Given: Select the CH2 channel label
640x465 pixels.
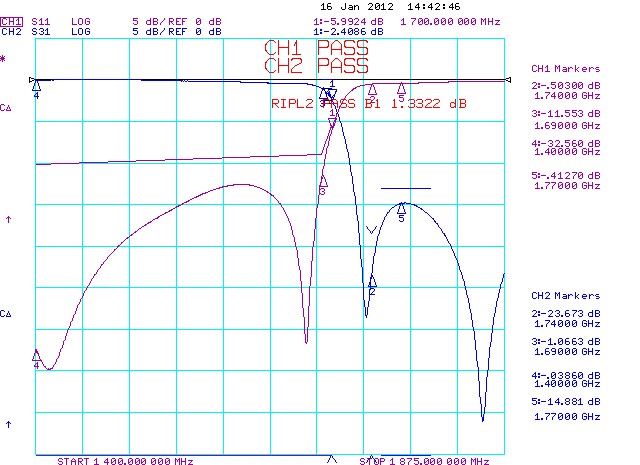Looking at the screenshot, I should [12, 31].
